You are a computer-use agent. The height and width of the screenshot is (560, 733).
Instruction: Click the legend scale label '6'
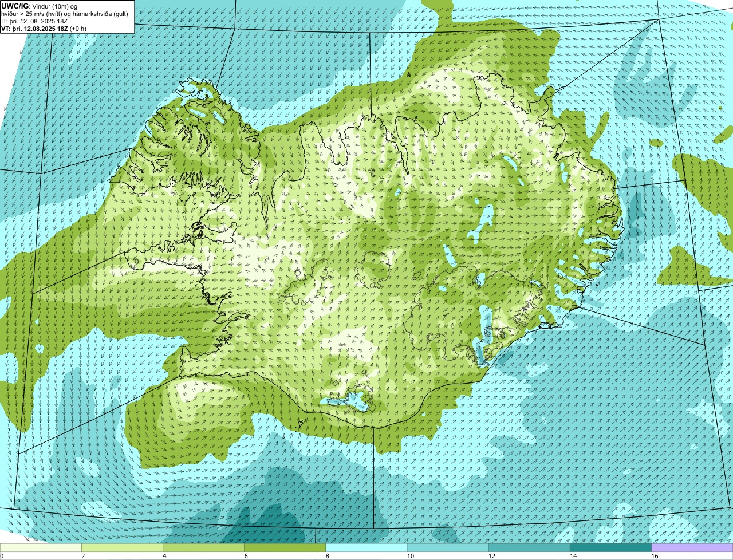pos(246,556)
